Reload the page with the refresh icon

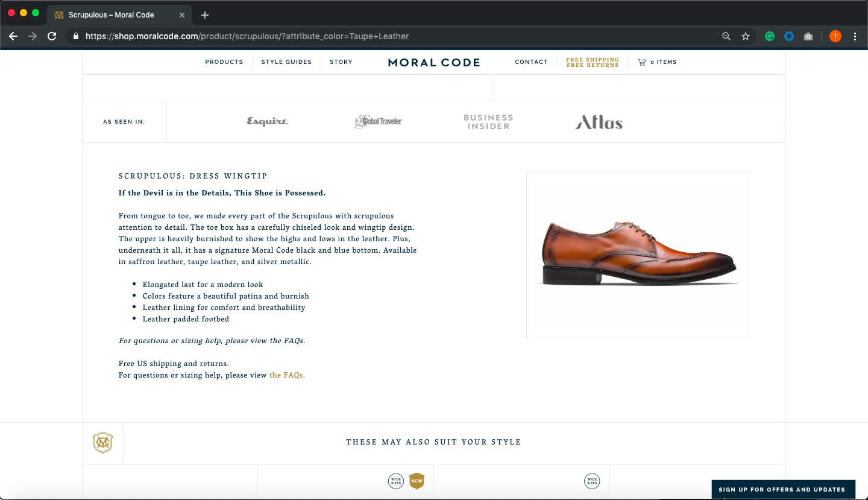tap(52, 36)
